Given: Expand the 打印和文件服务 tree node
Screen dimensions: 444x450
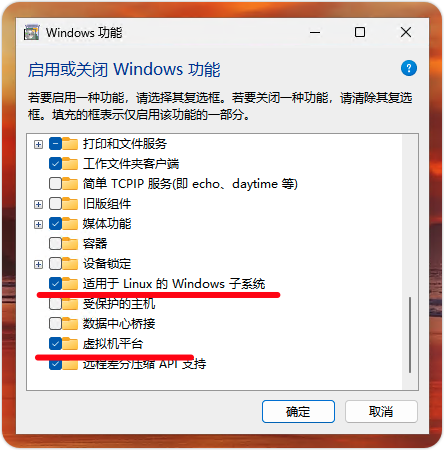Looking at the screenshot, I should 38,144.
